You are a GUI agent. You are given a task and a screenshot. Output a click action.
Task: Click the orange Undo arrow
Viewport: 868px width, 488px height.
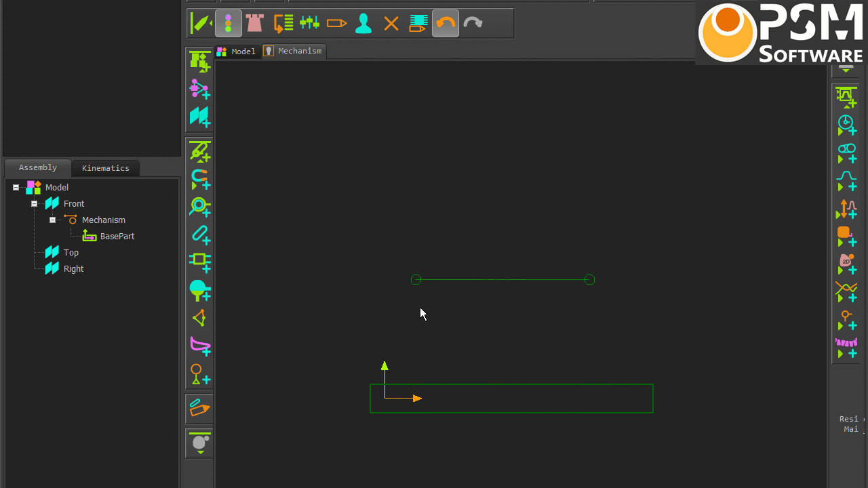[x=446, y=24]
